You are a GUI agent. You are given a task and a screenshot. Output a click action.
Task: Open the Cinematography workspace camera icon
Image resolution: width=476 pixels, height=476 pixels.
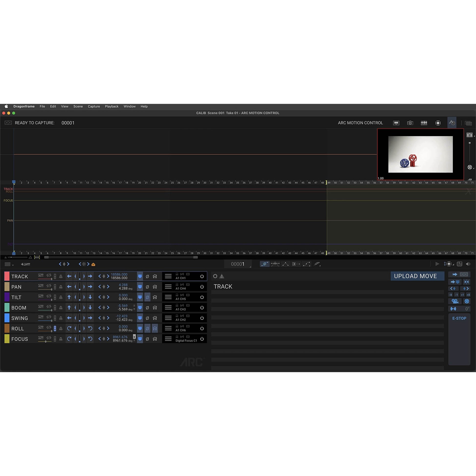(410, 123)
